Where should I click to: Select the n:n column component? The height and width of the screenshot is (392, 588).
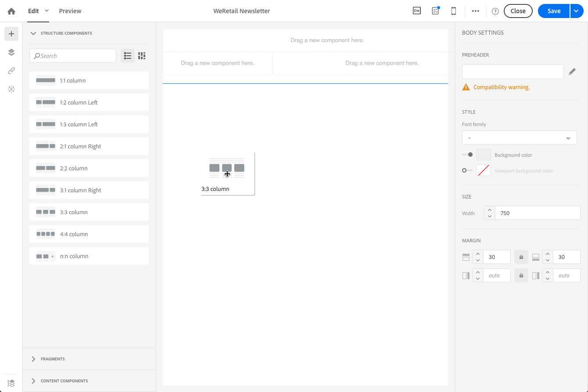(89, 256)
